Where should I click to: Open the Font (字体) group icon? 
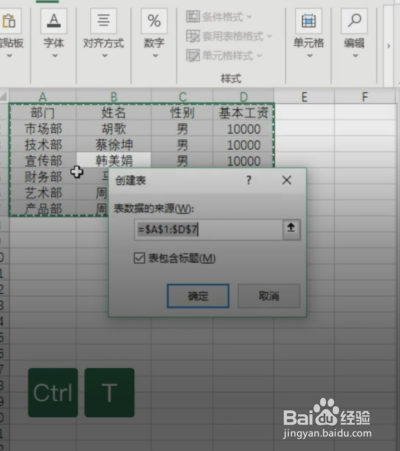[54, 21]
